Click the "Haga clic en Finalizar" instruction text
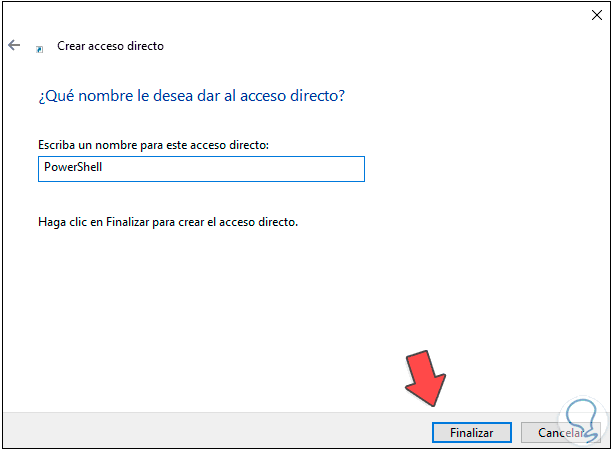Screen dimensions: 613x450 167,221
